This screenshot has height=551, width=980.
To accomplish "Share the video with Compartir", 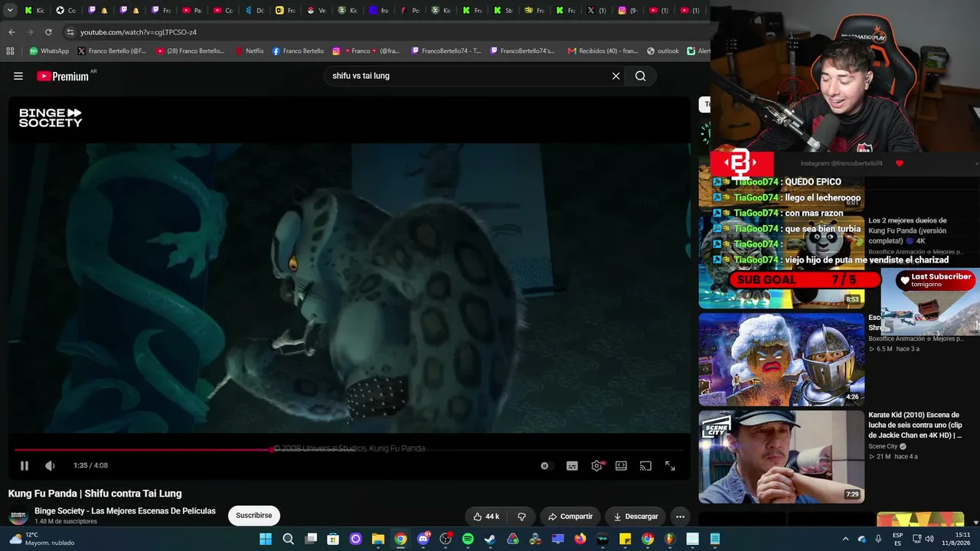I will pos(570,517).
